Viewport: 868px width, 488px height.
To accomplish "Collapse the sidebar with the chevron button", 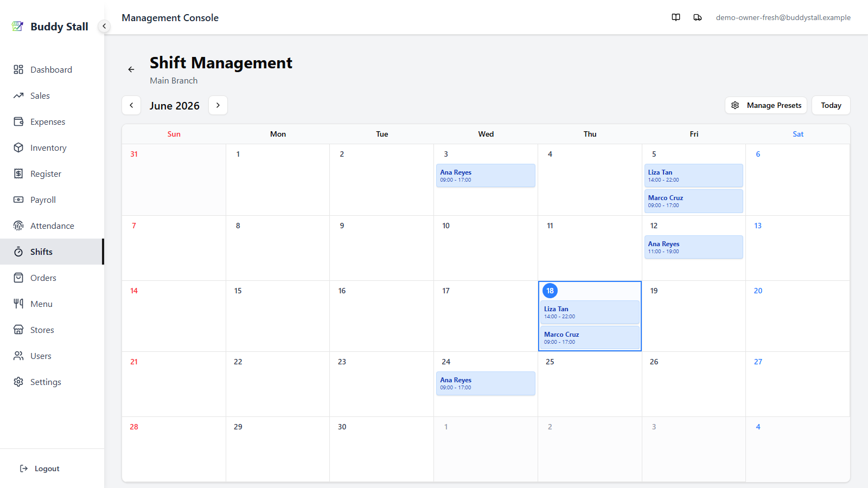I will (x=104, y=26).
